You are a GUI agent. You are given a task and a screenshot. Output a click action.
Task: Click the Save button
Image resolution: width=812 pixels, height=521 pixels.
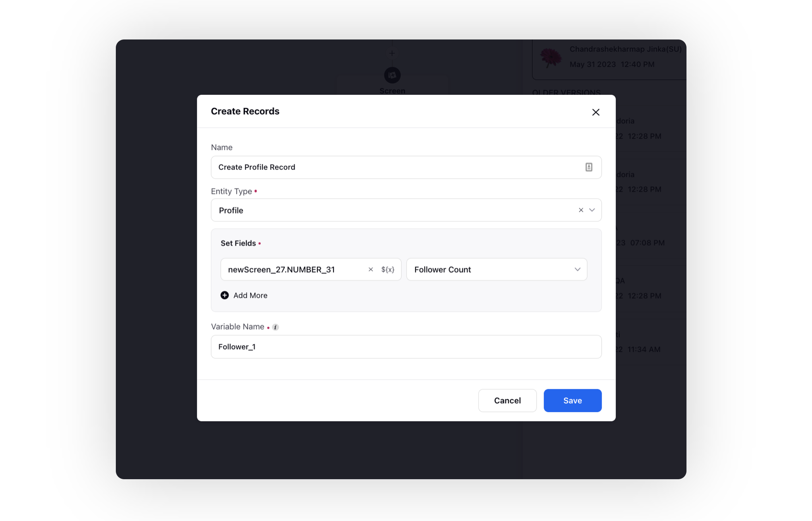(572, 400)
